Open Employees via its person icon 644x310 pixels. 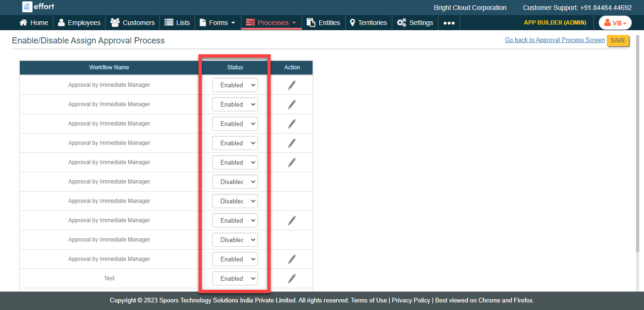[61, 23]
